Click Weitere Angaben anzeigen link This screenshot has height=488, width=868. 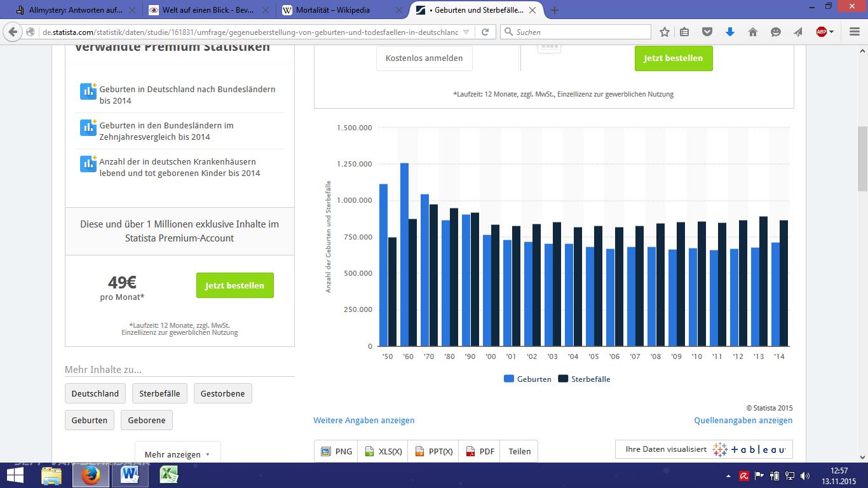(x=364, y=420)
